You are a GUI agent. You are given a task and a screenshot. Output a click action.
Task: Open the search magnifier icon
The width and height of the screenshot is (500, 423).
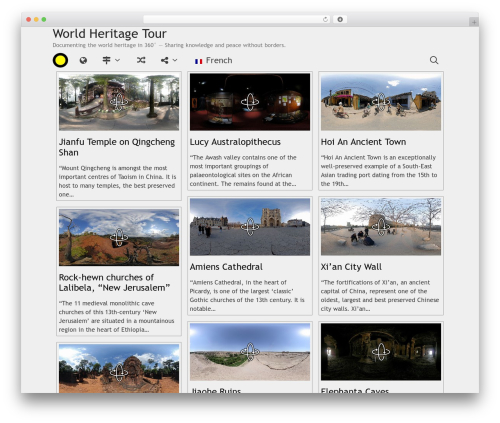(434, 60)
